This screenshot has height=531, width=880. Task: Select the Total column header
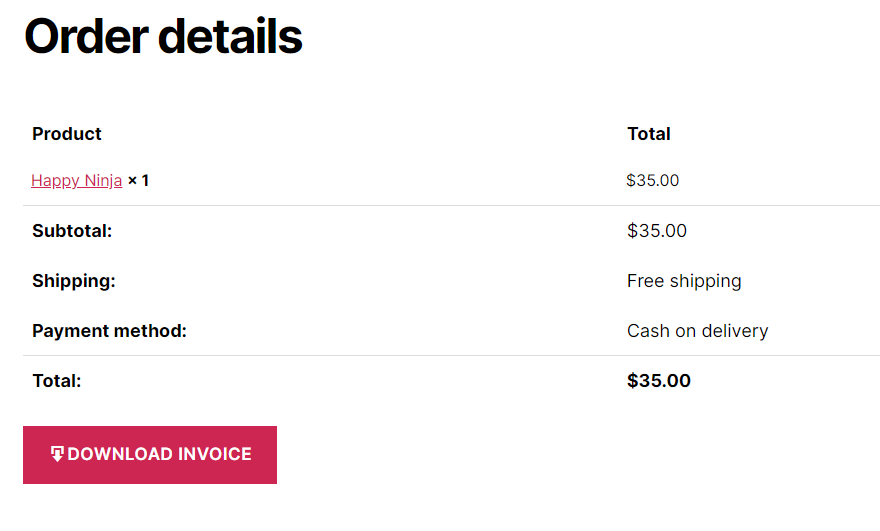(649, 134)
